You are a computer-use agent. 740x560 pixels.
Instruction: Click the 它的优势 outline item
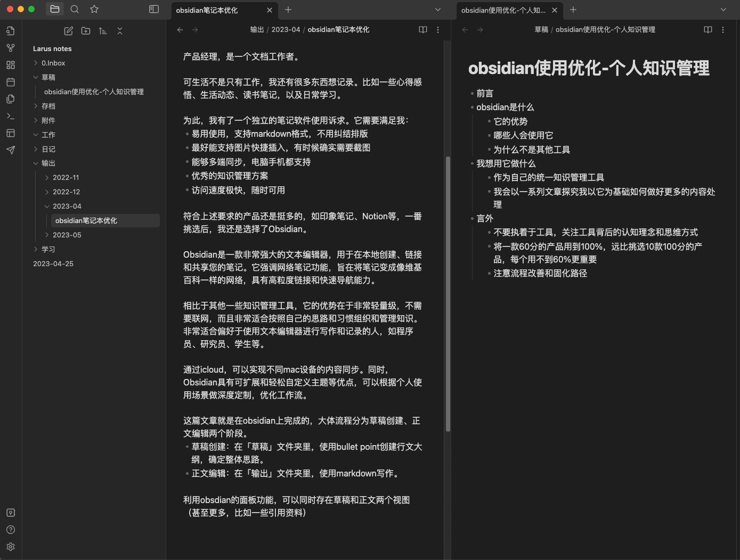pos(510,121)
